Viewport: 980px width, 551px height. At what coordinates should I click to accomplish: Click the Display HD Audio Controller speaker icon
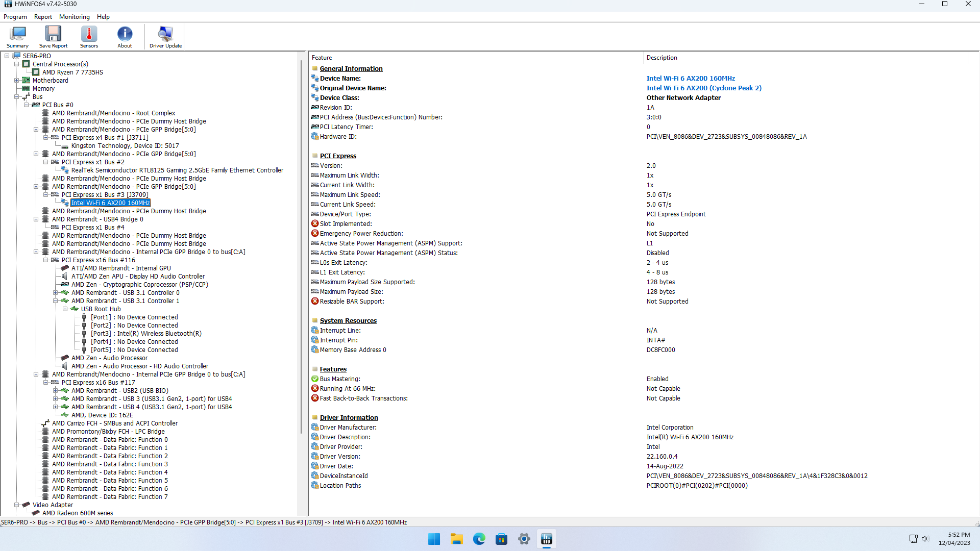(x=65, y=277)
